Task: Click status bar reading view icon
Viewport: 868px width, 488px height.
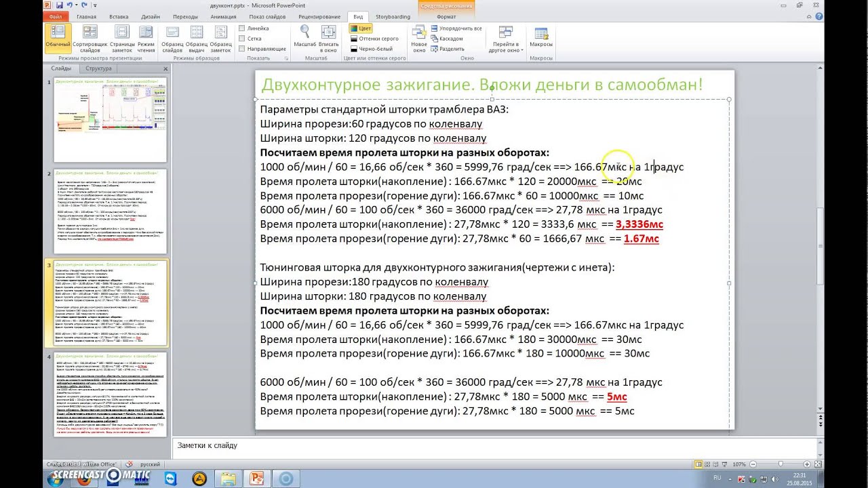Action: [x=715, y=464]
